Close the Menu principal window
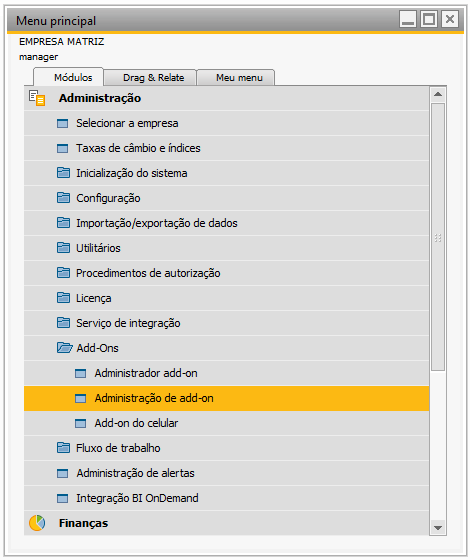The width and height of the screenshot is (470, 560). coord(450,19)
